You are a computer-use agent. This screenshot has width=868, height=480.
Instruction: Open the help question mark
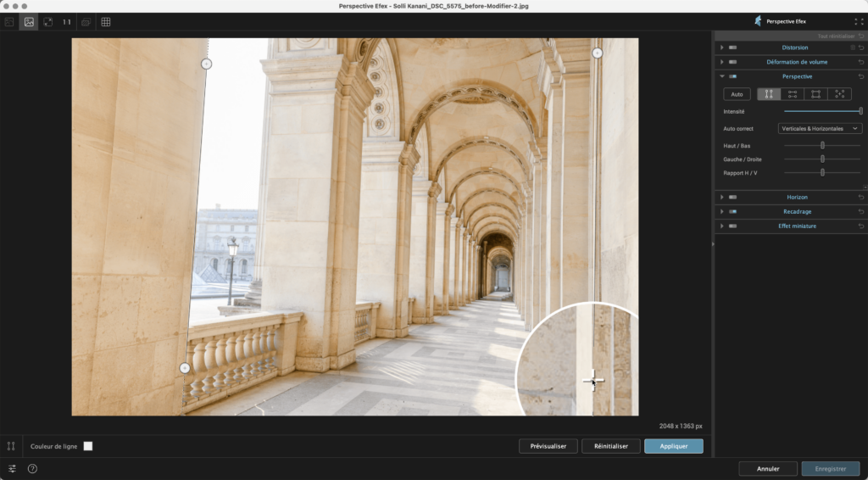[x=33, y=469]
